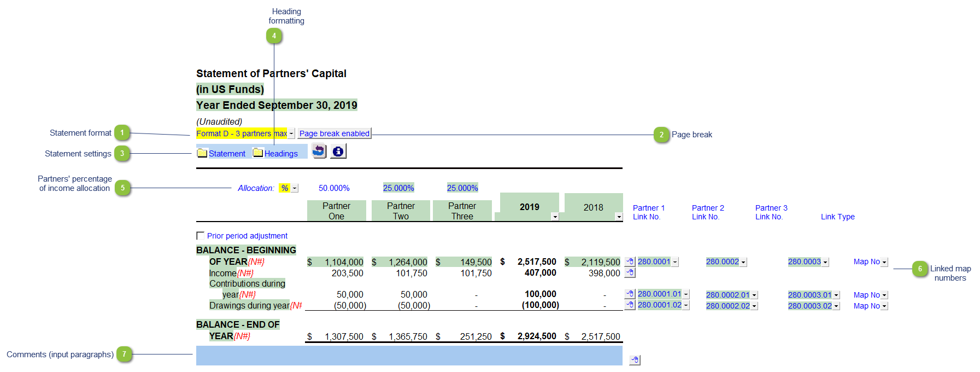Select Partner One 50.000% allocation value
Image resolution: width=980 pixels, height=372 pixels.
pyautogui.click(x=334, y=188)
